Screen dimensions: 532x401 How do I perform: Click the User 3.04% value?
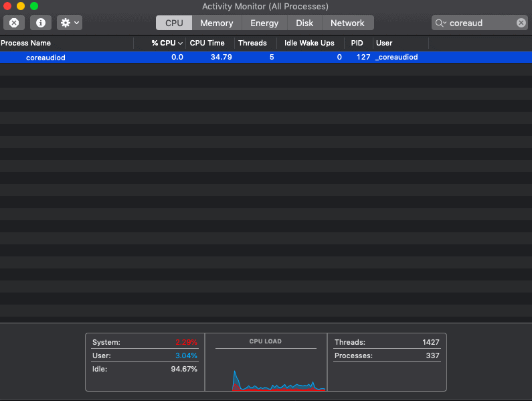[x=186, y=355]
